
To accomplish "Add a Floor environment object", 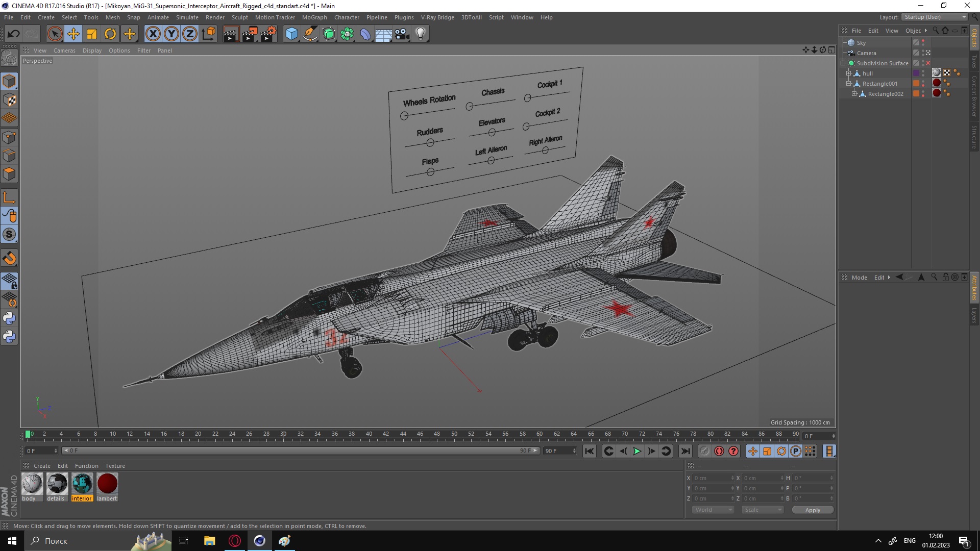I will [x=384, y=34].
